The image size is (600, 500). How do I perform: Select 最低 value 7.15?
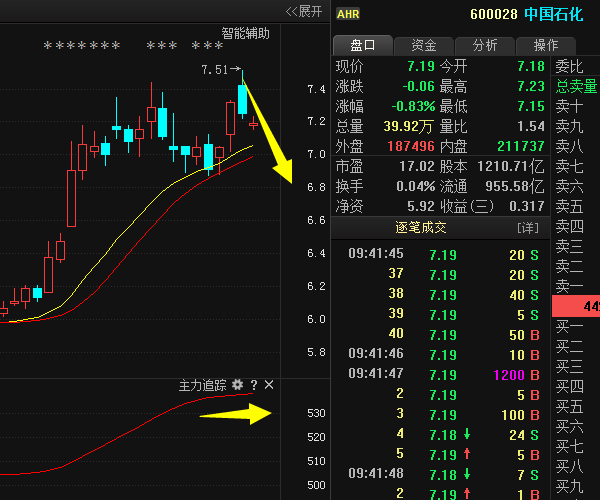(x=531, y=106)
